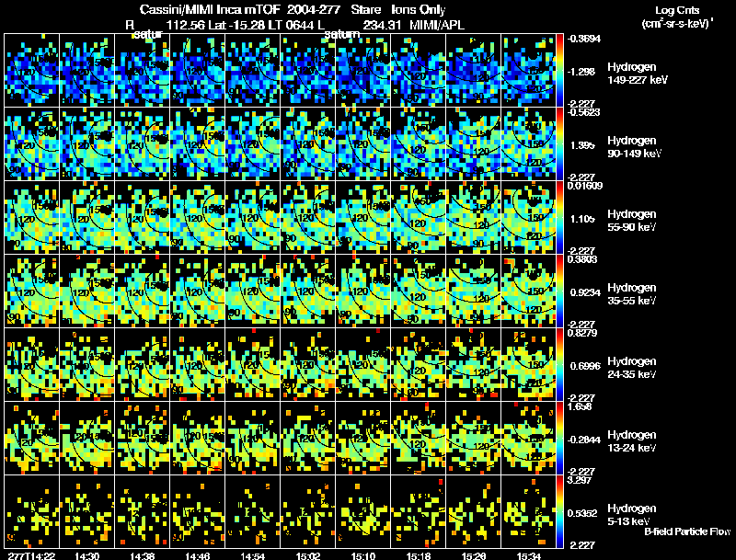This screenshot has height=560, width=736.
Task: Click the 'Hydrogen 13-24 keV' row label
Action: [631, 441]
